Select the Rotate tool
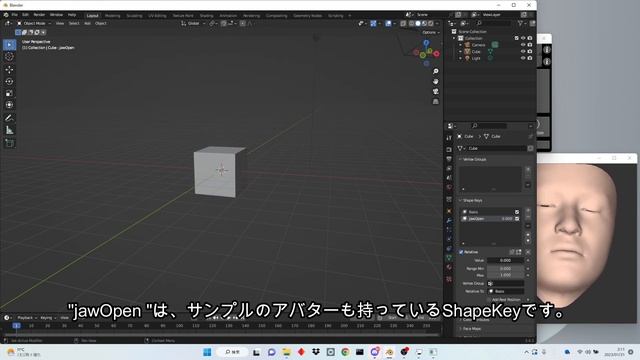 pyautogui.click(x=9, y=82)
